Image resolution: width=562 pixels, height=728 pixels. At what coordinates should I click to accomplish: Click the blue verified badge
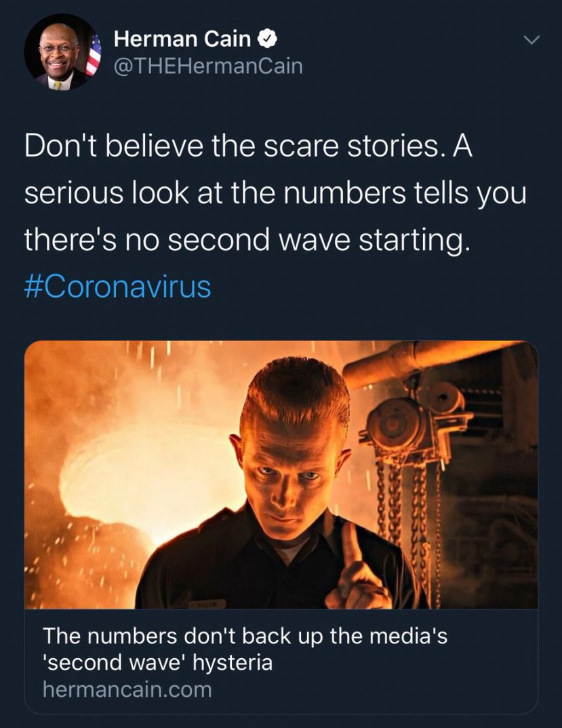click(268, 39)
